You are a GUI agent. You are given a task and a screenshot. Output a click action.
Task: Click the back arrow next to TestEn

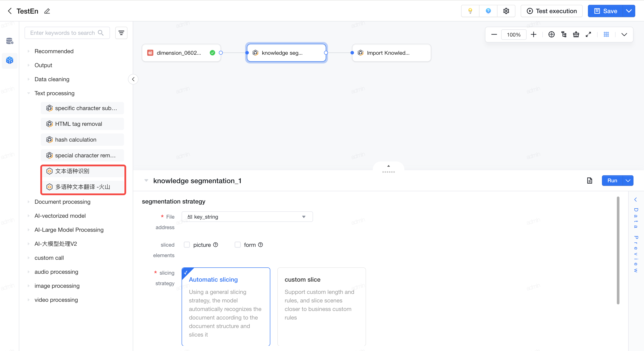(x=9, y=11)
